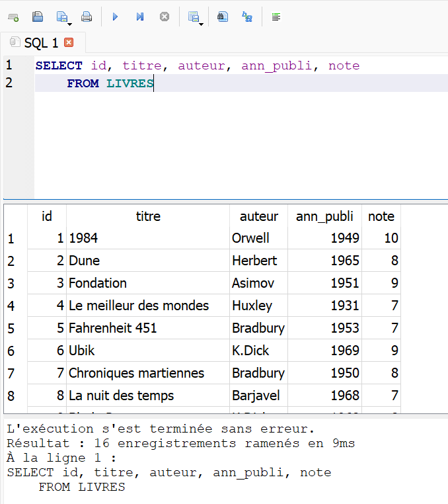
Task: Select the SQL 1 tab
Action: coord(41,43)
